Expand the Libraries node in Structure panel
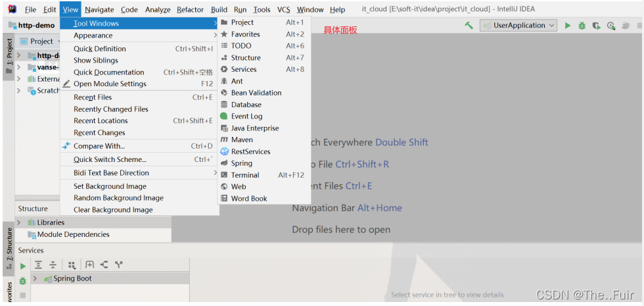 19,222
